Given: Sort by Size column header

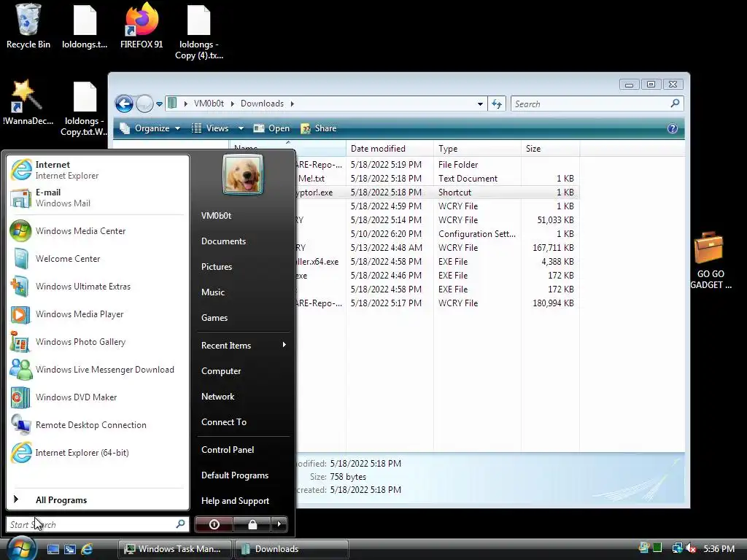Looking at the screenshot, I should [550, 149].
